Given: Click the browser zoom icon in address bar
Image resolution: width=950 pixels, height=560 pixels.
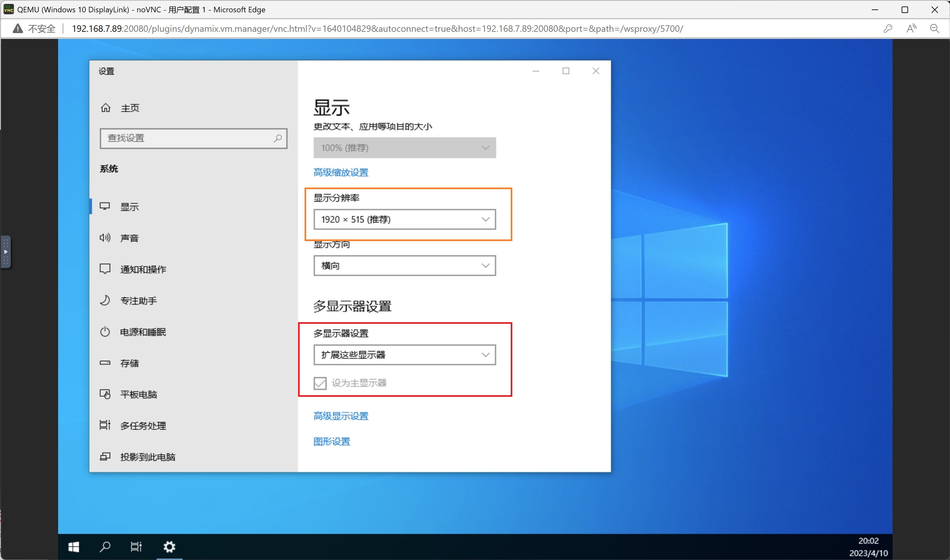Looking at the screenshot, I should (x=934, y=29).
